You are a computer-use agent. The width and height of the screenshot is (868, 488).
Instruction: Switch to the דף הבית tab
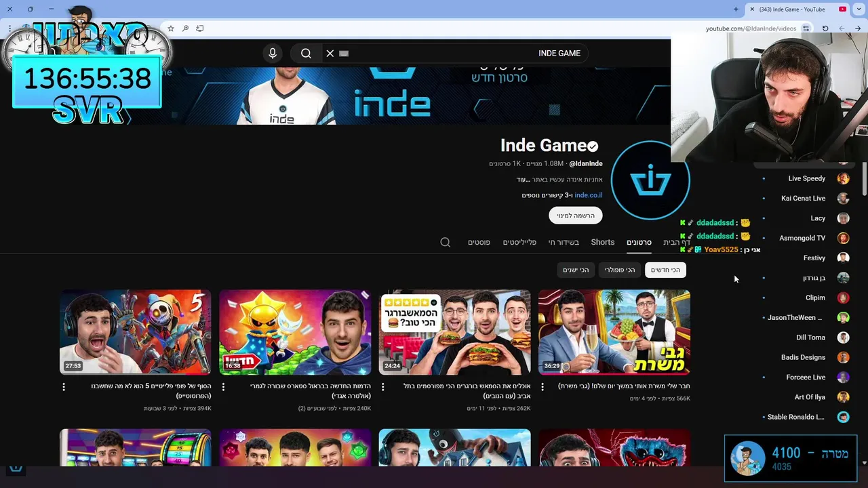pos(677,243)
